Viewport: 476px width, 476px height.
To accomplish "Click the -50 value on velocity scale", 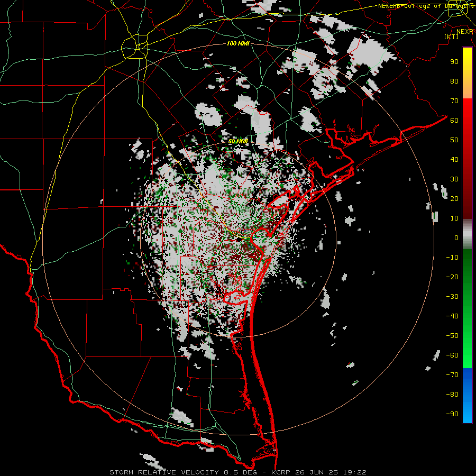I will (x=452, y=336).
